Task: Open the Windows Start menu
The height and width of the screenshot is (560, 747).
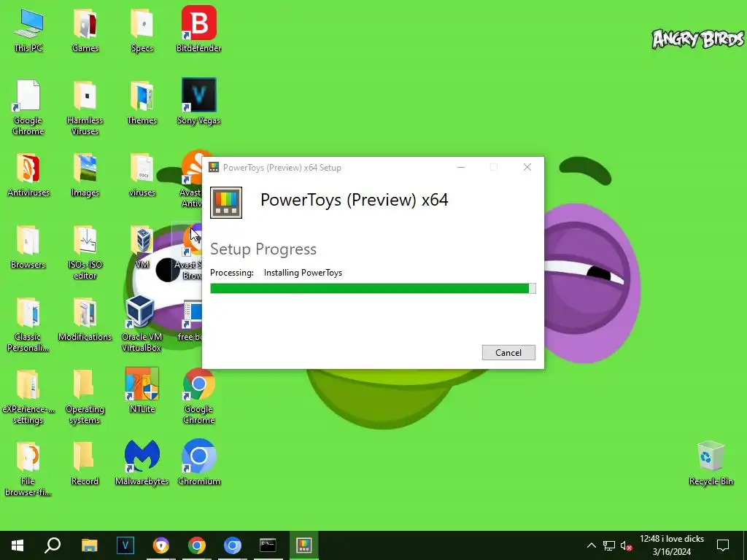Action: [x=18, y=545]
